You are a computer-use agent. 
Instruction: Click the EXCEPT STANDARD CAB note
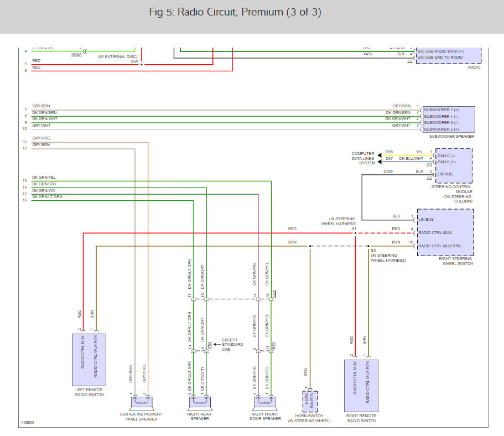232,345
